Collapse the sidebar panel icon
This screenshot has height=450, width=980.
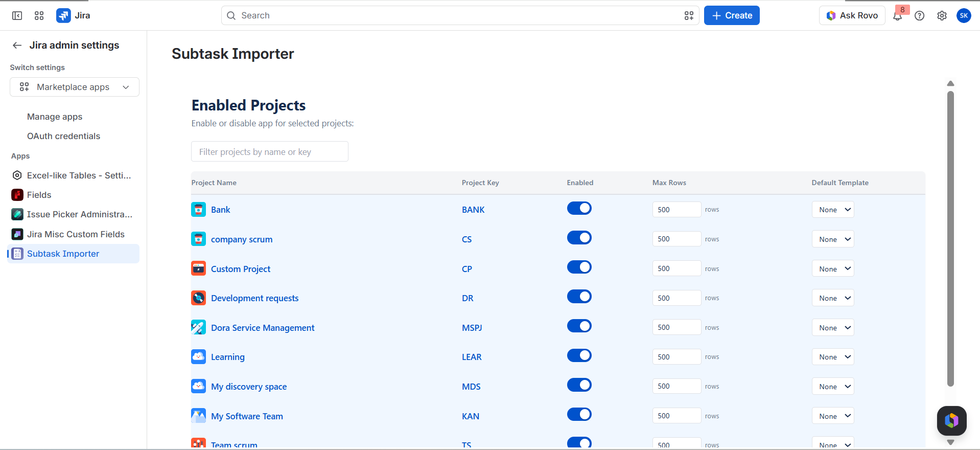(x=17, y=16)
